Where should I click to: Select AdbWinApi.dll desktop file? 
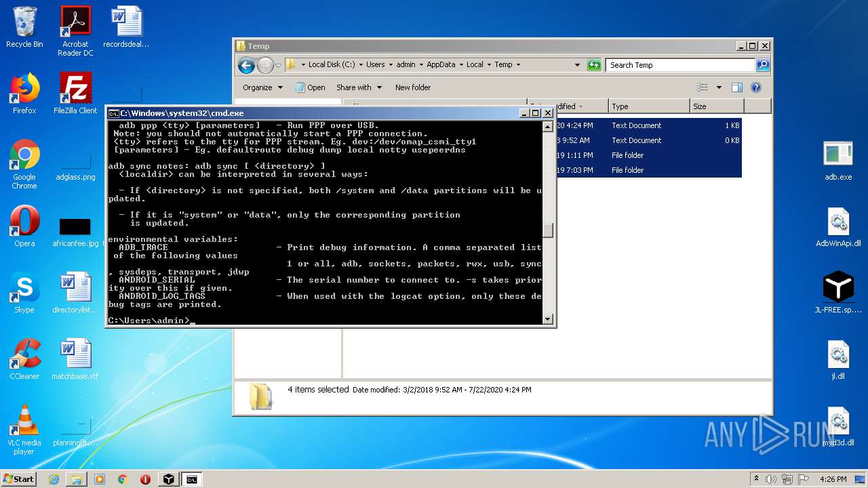click(838, 228)
